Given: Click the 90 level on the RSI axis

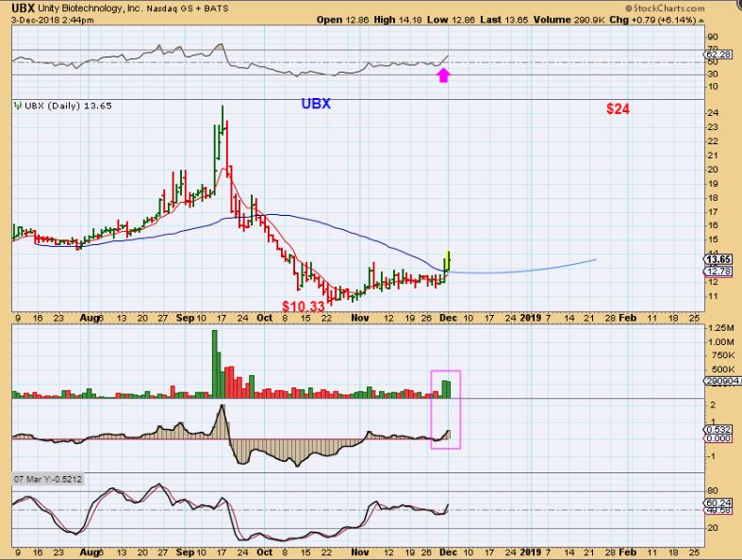Looking at the screenshot, I should pyautogui.click(x=713, y=37).
